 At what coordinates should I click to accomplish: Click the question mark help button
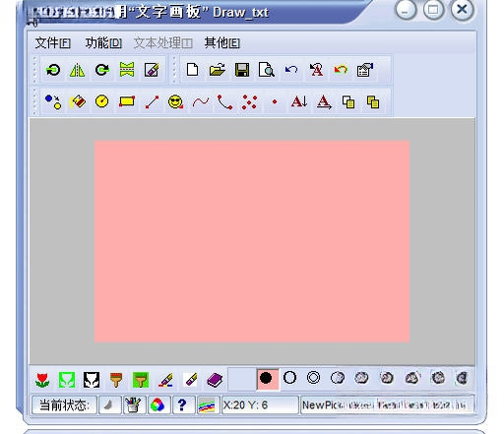(182, 405)
